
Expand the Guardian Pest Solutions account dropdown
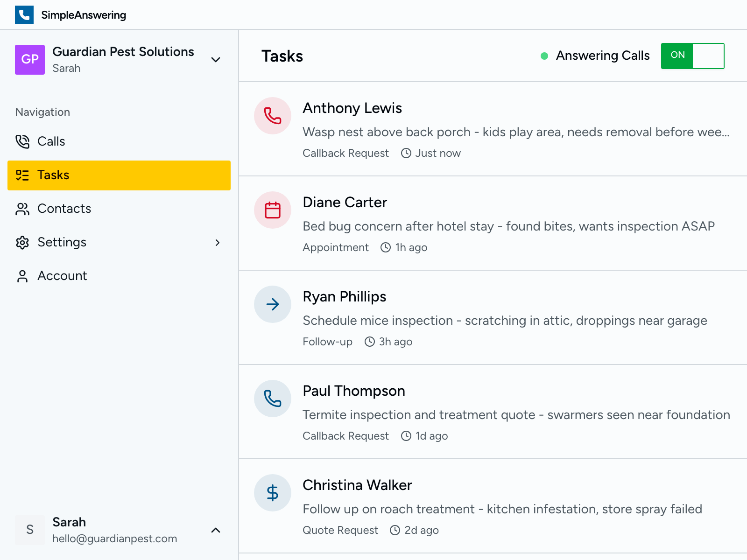pos(216,60)
